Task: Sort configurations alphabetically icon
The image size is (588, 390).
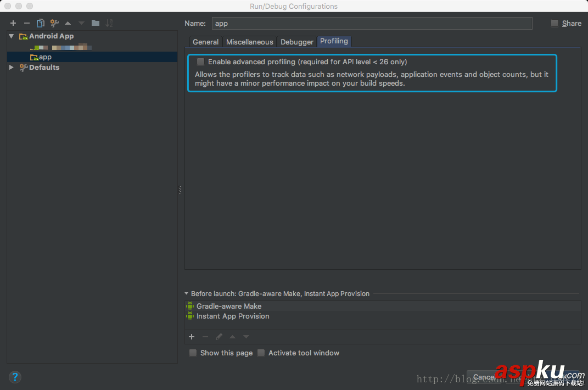Action: (109, 23)
